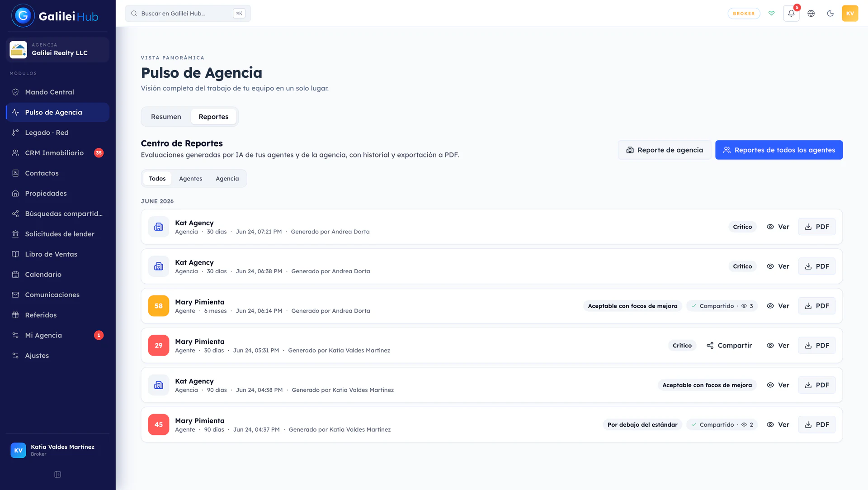868x490 pixels.
Task: Select the Agentes filter
Action: 191,179
